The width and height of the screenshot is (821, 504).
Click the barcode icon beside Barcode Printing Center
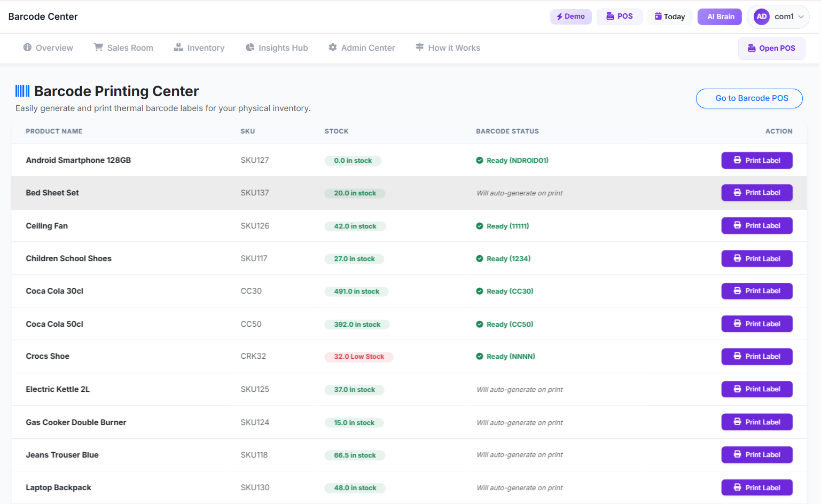(x=22, y=91)
